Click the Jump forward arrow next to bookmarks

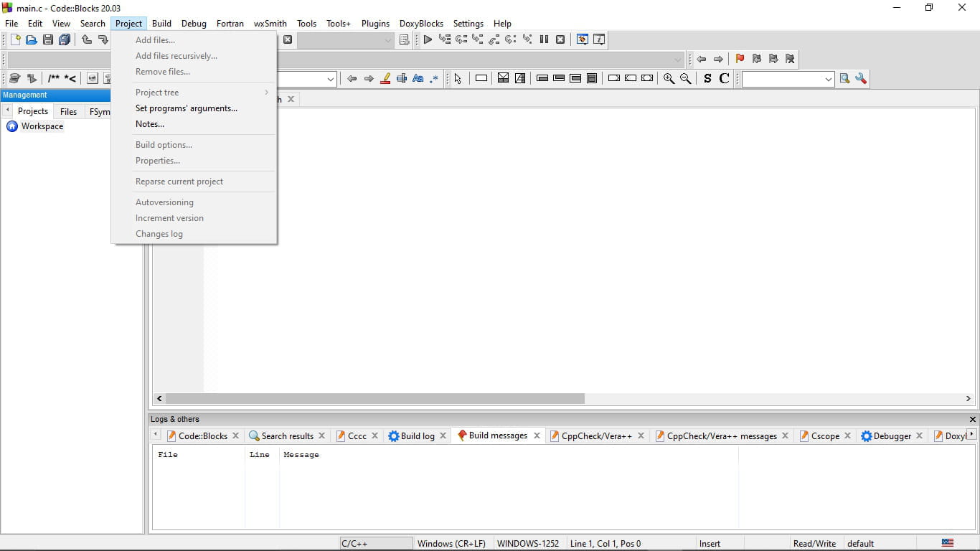tap(718, 59)
